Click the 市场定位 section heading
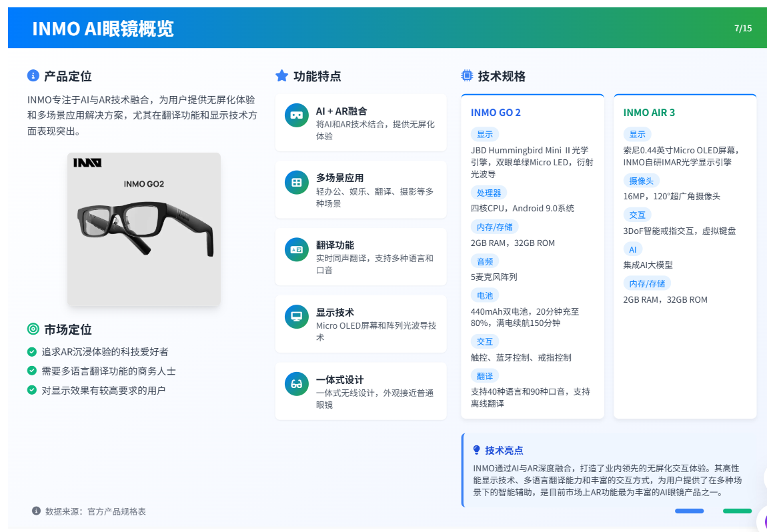 coord(68,329)
